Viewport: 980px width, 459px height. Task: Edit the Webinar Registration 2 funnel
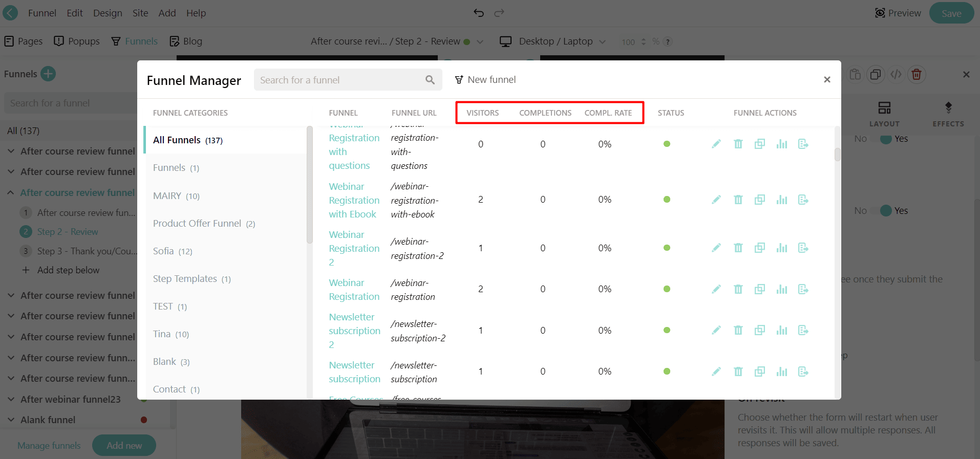716,248
